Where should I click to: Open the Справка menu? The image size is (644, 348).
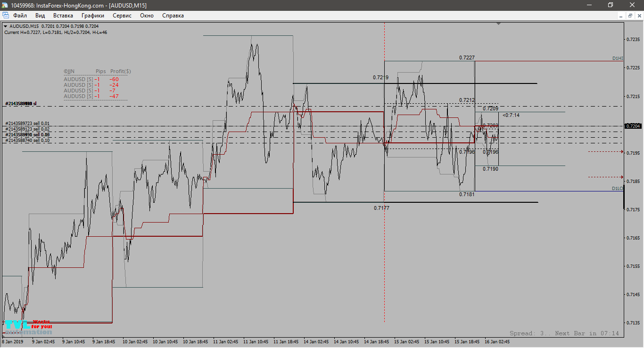[x=173, y=16]
